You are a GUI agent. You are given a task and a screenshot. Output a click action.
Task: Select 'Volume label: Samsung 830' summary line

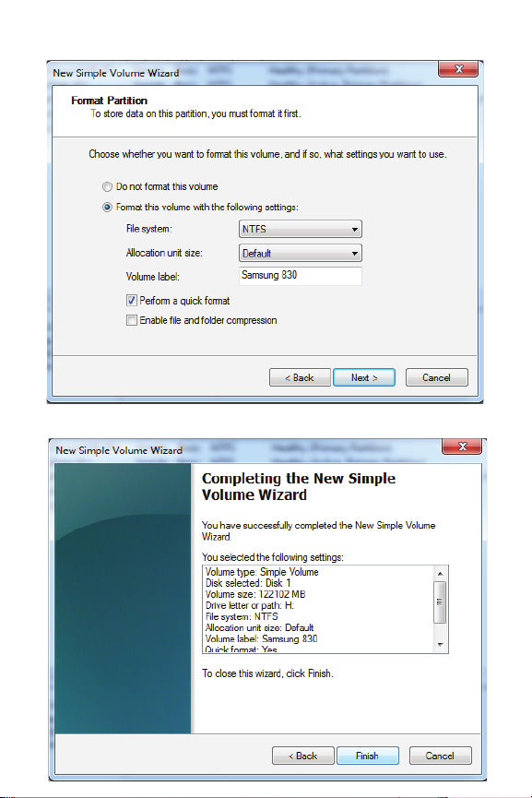click(262, 638)
